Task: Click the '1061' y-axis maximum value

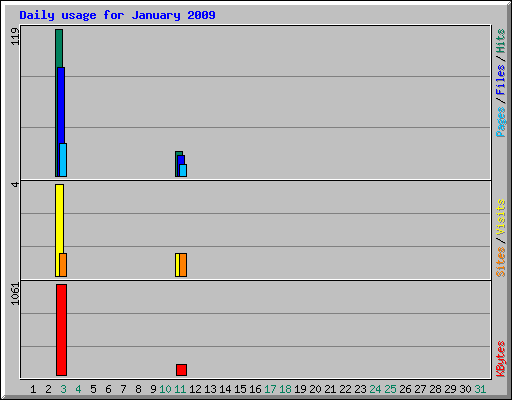Action: 15,294
